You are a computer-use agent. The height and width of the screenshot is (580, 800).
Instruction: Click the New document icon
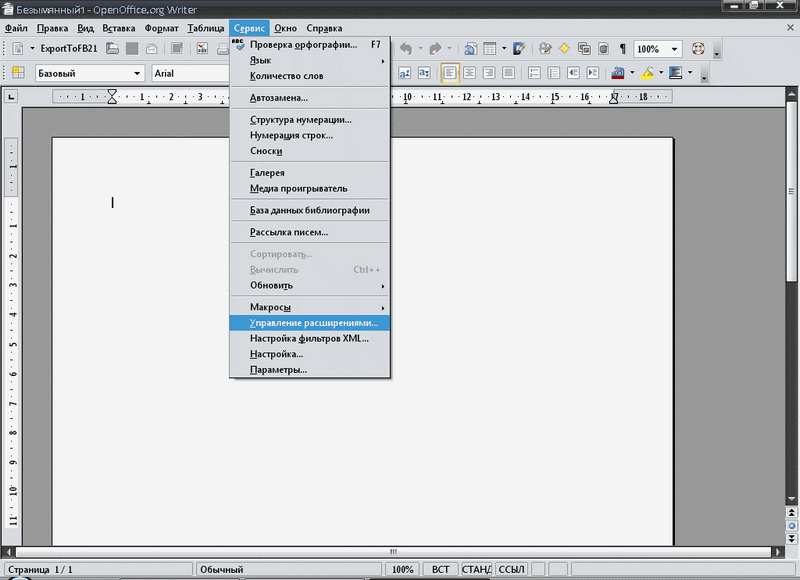click(18, 48)
